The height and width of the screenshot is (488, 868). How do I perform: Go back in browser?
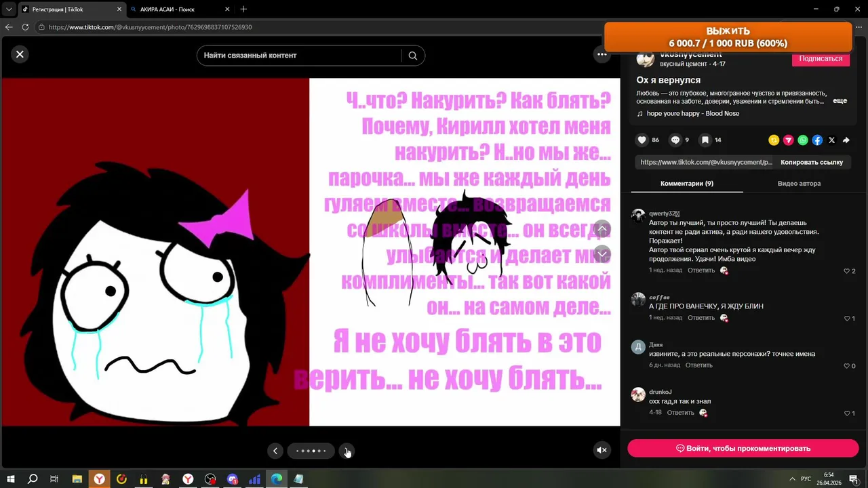click(x=9, y=27)
